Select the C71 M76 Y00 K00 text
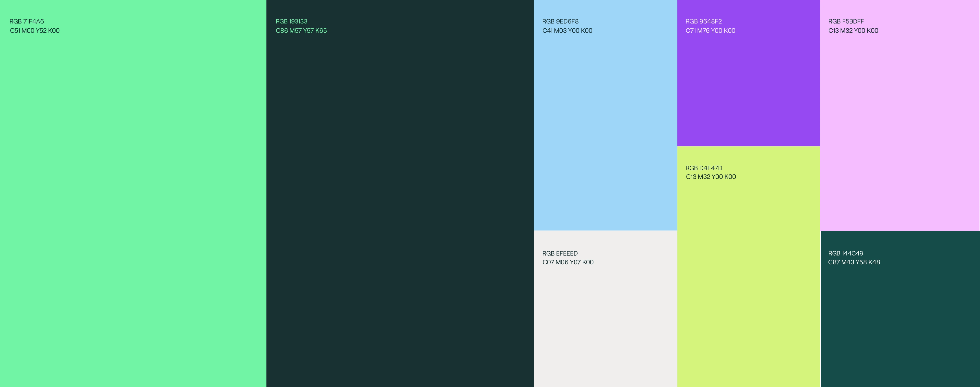The width and height of the screenshot is (980, 387). [x=710, y=30]
